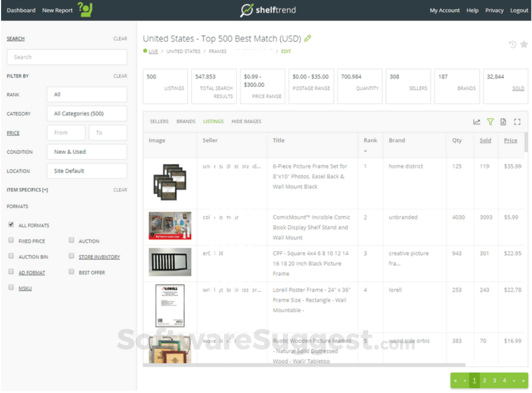Open the All Categories dropdown
This screenshot has width=532, height=393.
click(x=86, y=114)
